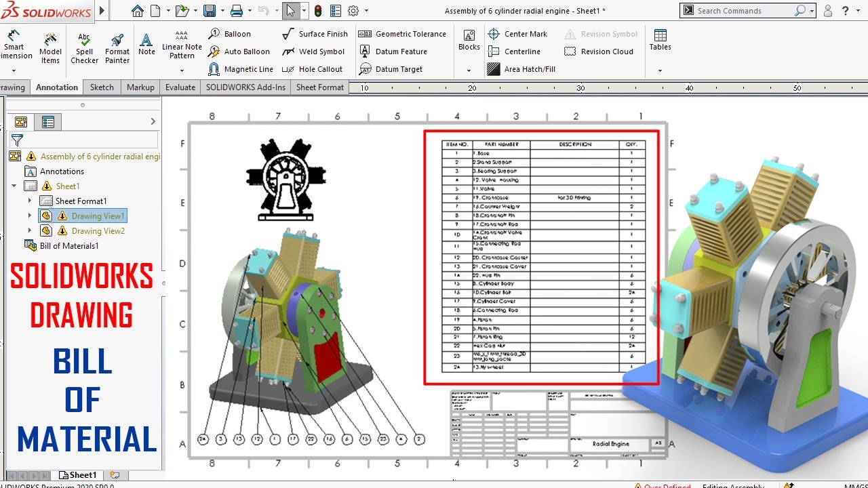
Task: Click the New document icon
Action: click(155, 11)
